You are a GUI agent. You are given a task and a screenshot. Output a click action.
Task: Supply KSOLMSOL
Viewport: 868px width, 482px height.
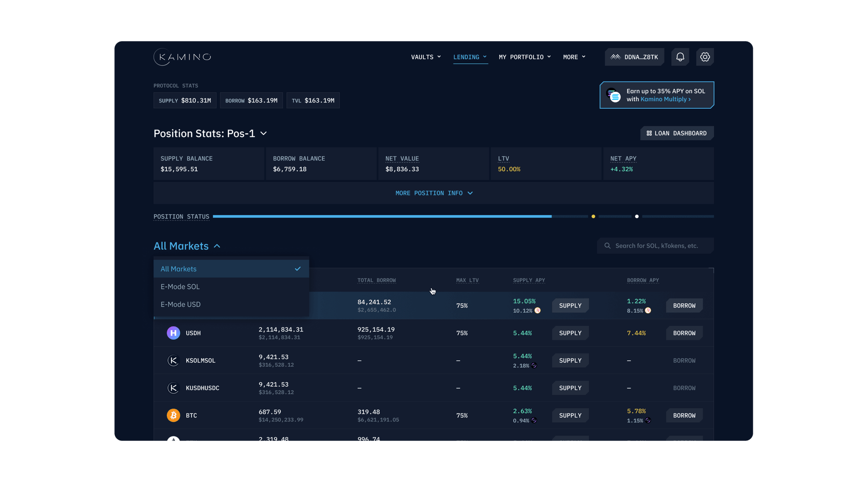[570, 360]
